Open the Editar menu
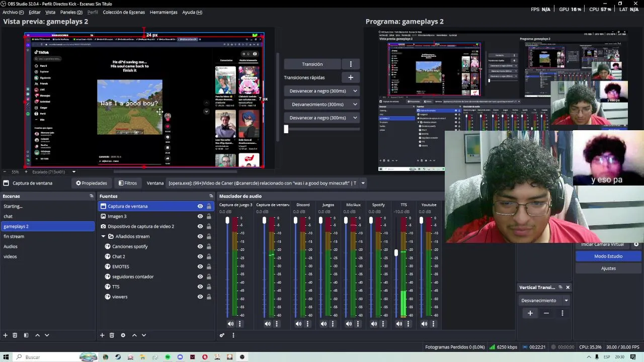 pyautogui.click(x=35, y=12)
